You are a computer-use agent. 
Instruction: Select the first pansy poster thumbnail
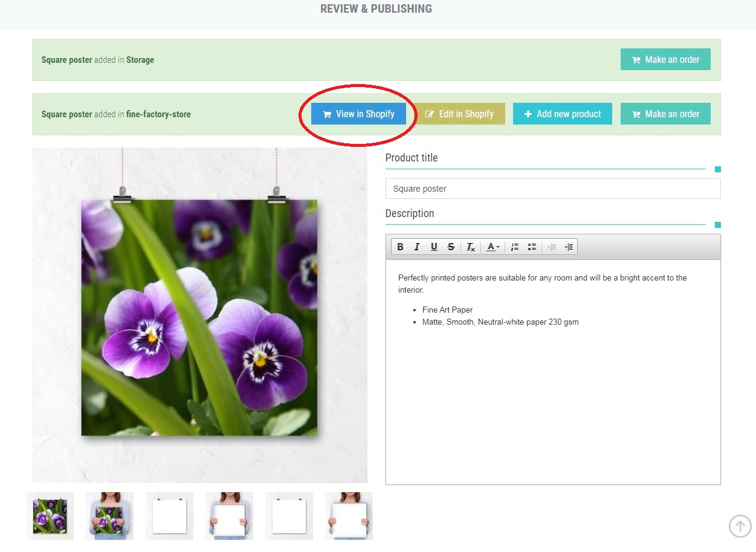pyautogui.click(x=50, y=516)
